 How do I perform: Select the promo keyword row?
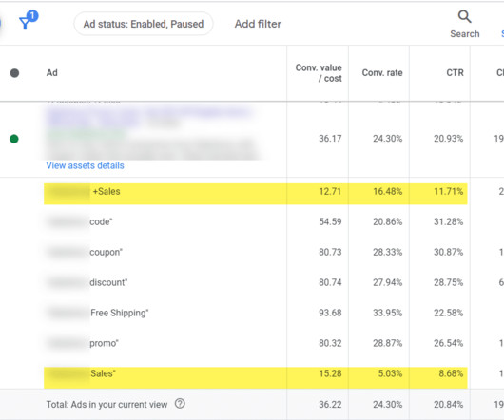[256, 343]
